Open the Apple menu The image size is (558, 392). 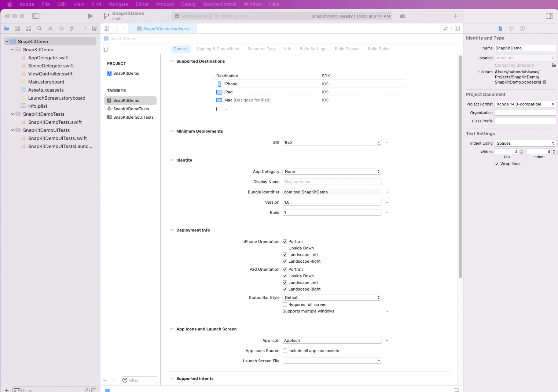(x=10, y=4)
